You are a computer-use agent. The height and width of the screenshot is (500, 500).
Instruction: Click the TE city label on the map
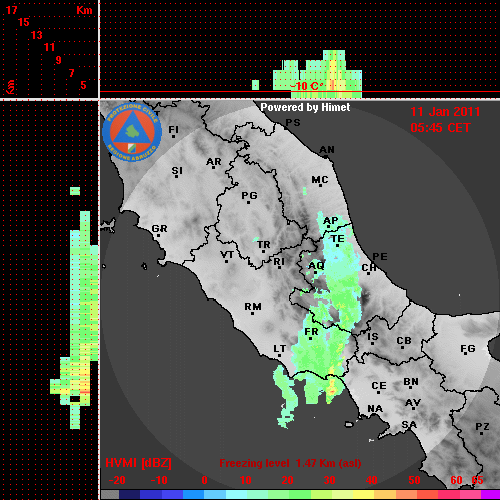coord(338,239)
